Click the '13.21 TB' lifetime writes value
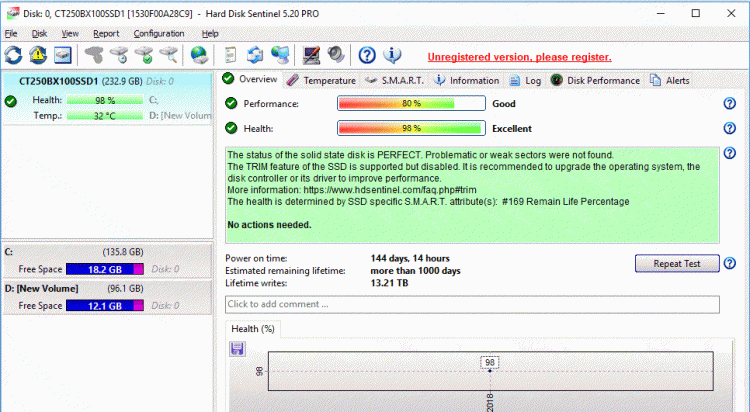The height and width of the screenshot is (412, 750). click(x=389, y=283)
